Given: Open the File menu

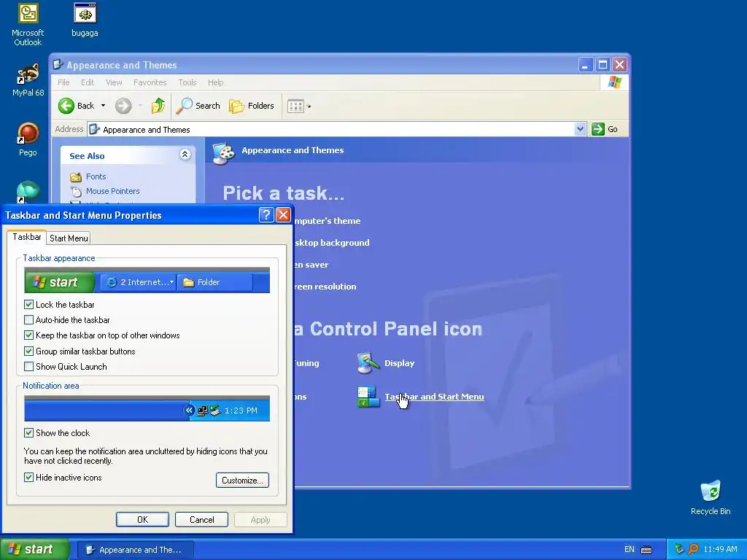Looking at the screenshot, I should pos(63,82).
